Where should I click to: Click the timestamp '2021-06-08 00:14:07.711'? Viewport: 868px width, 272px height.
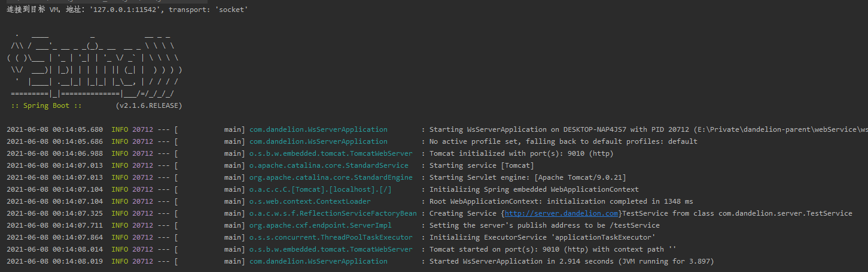coord(54,225)
